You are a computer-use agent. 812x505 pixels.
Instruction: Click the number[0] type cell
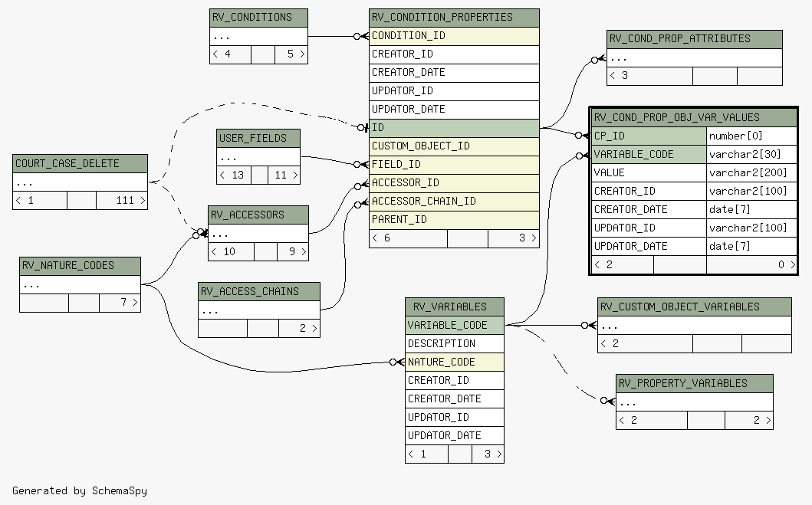[x=751, y=136]
